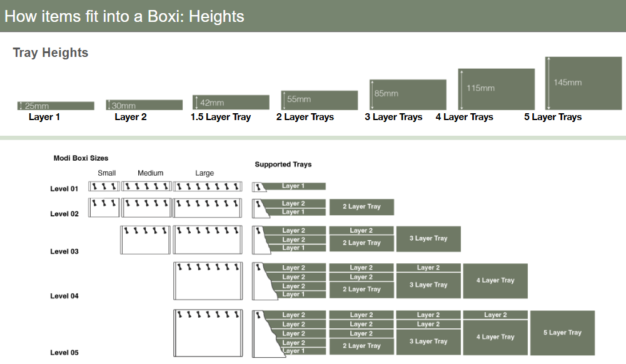Click the 'Level 03' row label
Screen dimensions: 626x364
[64, 251]
